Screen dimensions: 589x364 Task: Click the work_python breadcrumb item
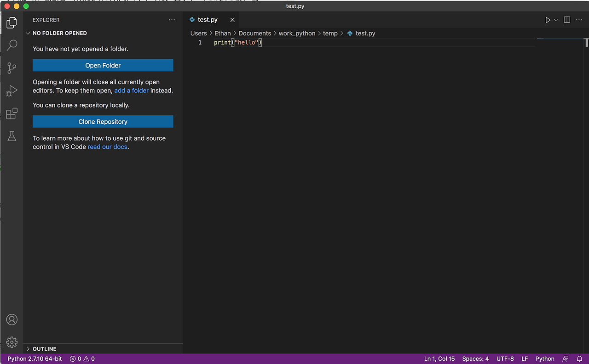pos(297,33)
